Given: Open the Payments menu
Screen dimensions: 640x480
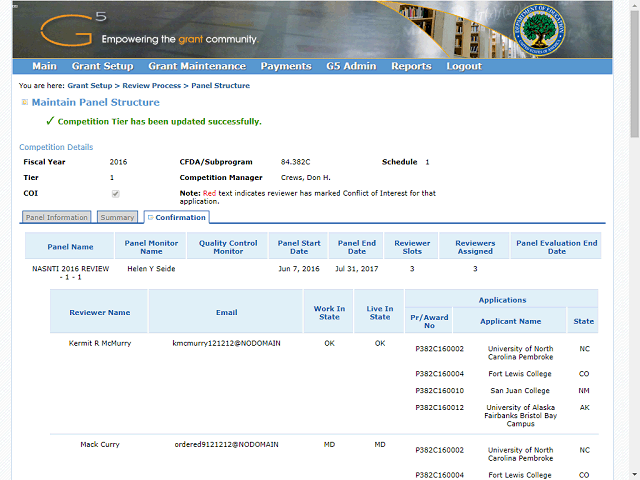Looking at the screenshot, I should coord(286,66).
